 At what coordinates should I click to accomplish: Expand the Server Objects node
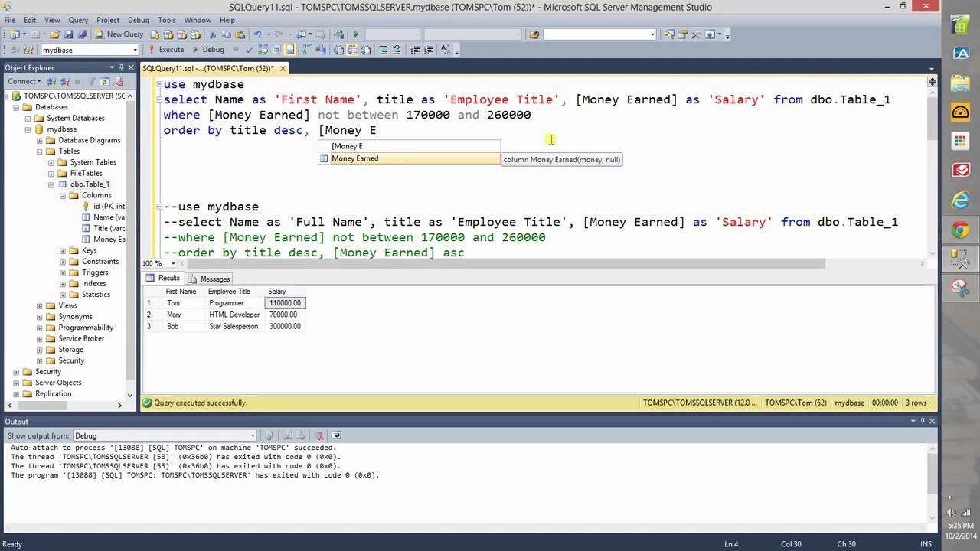[x=17, y=383]
